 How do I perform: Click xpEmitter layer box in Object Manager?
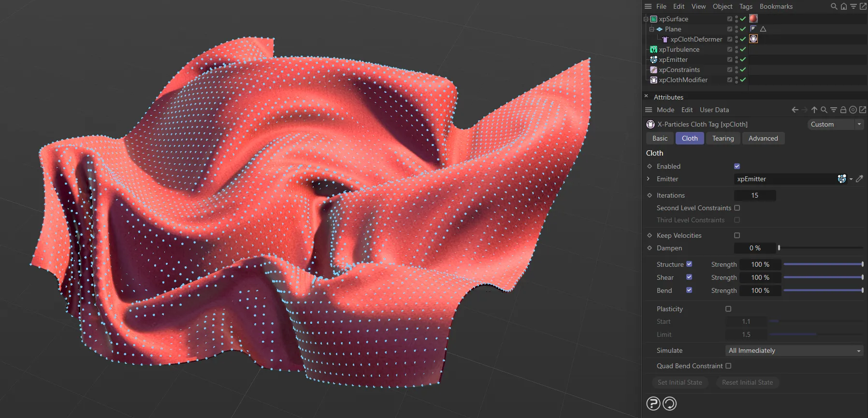[730, 59]
